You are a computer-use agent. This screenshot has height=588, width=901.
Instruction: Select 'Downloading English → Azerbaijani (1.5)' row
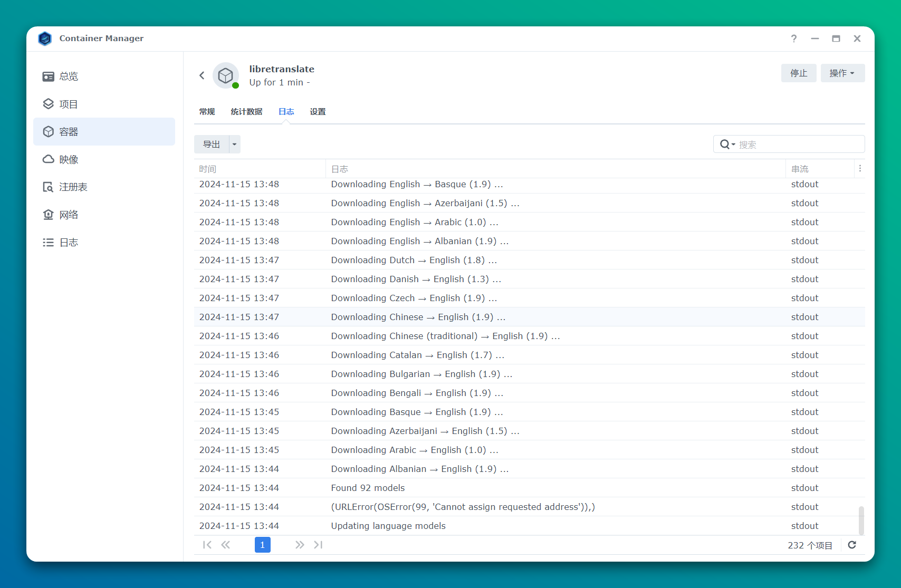(x=530, y=203)
